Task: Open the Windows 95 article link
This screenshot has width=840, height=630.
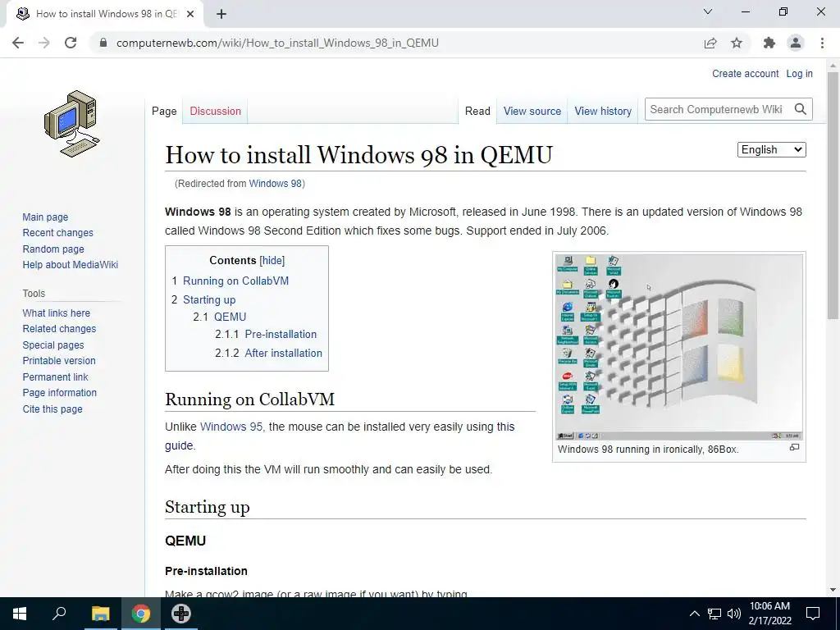Action: pos(231,427)
